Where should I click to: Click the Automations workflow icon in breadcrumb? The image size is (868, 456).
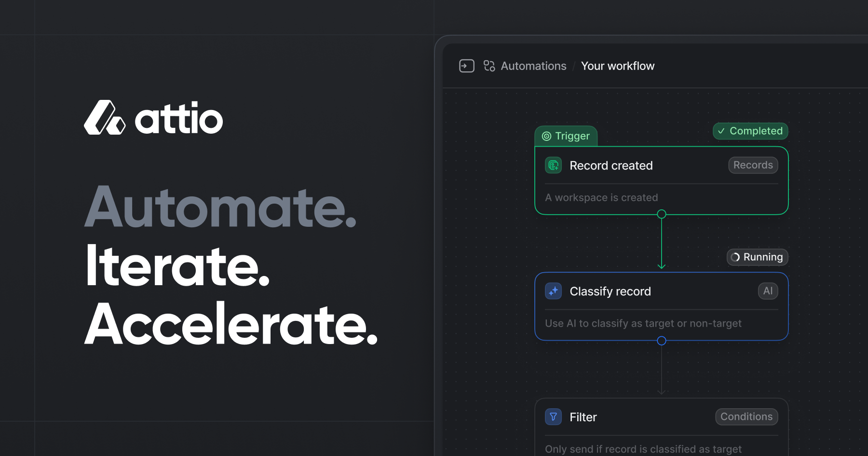(x=489, y=66)
